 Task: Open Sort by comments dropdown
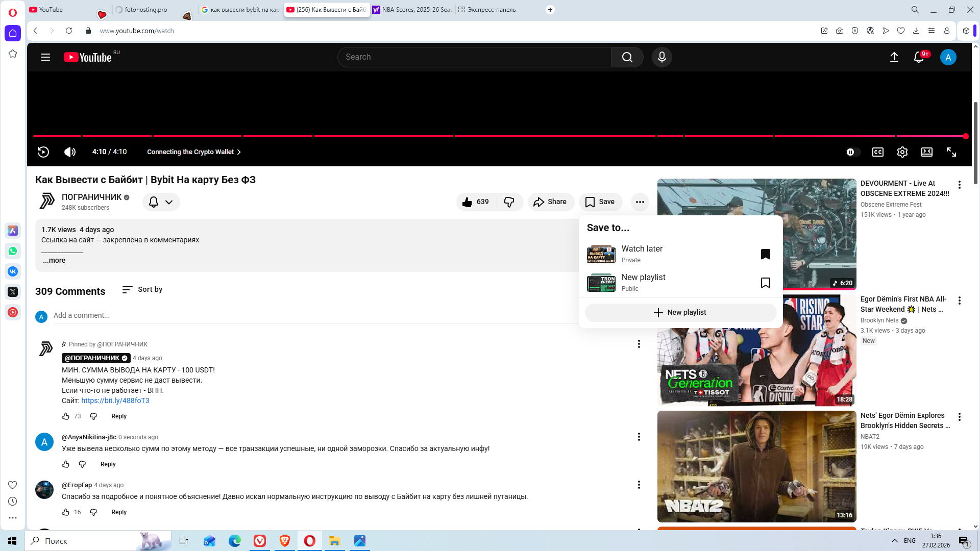(x=142, y=290)
